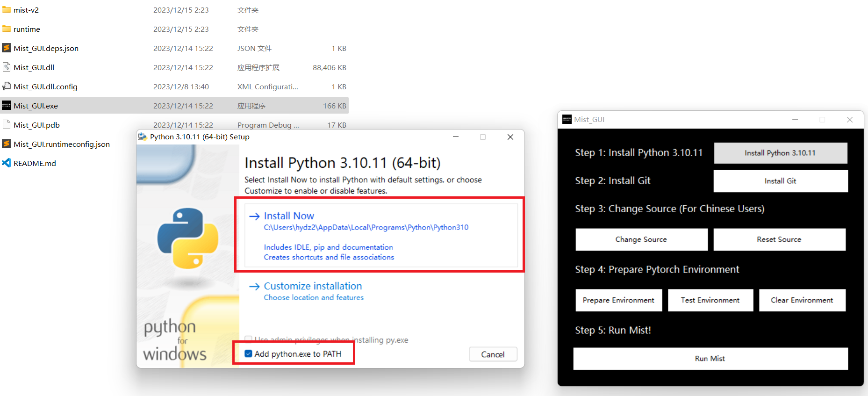Select the Mist_GUI.dll file name

(34, 67)
